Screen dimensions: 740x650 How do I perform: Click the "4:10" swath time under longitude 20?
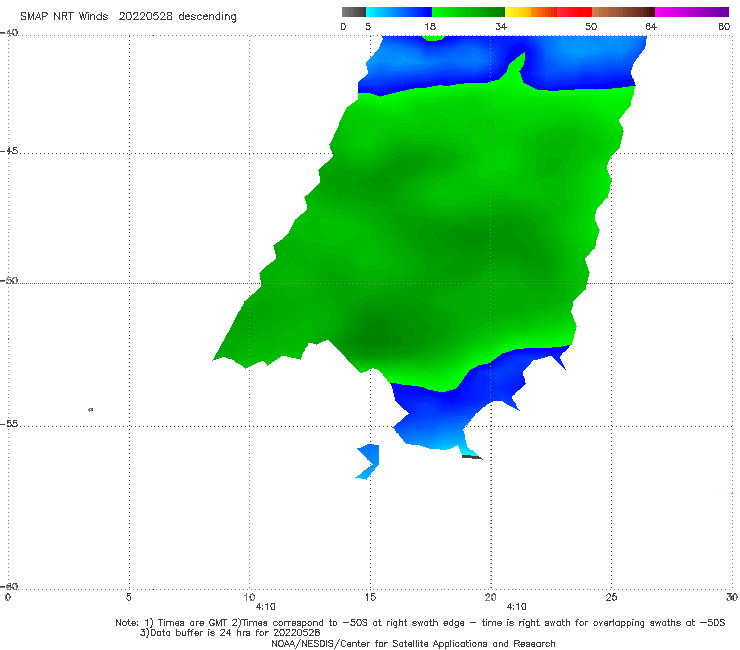[517, 607]
